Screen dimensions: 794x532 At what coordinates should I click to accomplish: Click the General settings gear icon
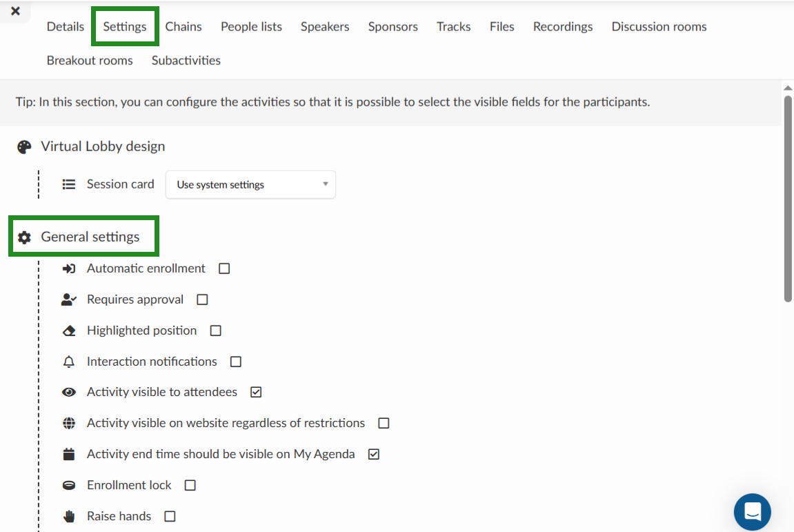(x=25, y=236)
